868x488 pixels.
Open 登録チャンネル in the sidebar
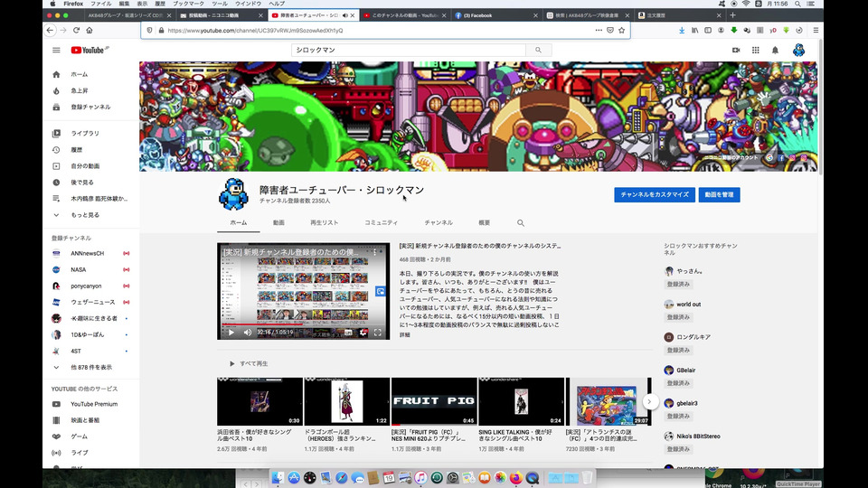click(90, 107)
